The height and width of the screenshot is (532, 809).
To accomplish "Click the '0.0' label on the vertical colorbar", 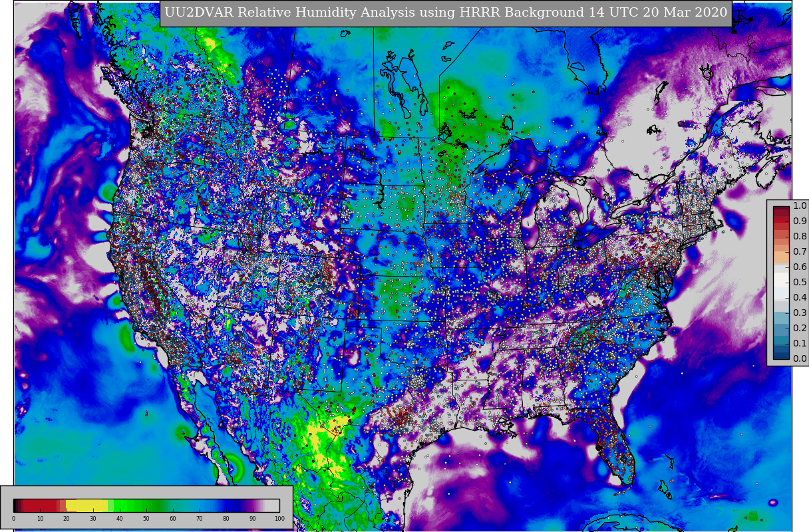I will pos(800,359).
